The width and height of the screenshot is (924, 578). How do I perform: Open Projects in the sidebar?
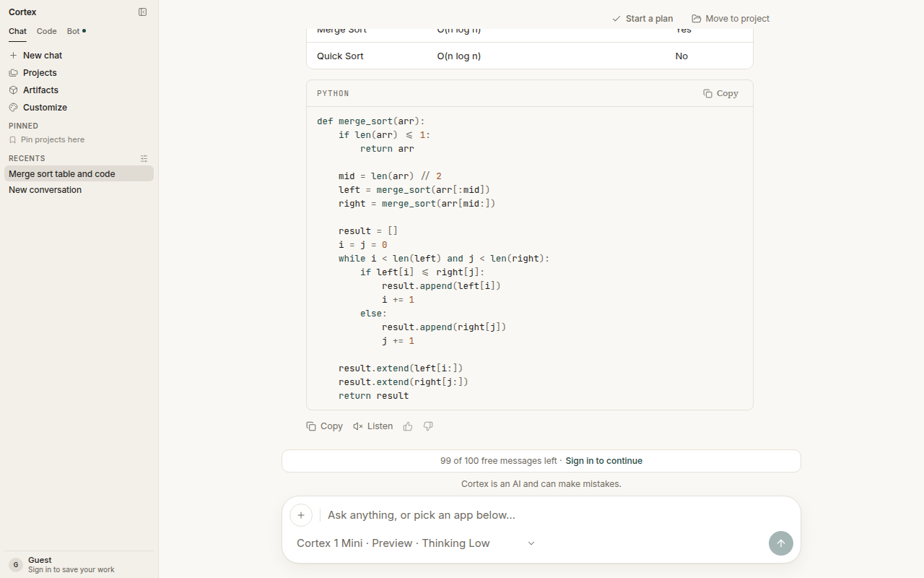pos(79,72)
